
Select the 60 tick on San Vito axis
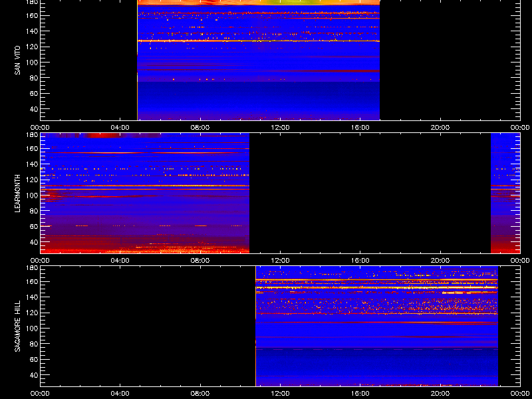point(35,94)
